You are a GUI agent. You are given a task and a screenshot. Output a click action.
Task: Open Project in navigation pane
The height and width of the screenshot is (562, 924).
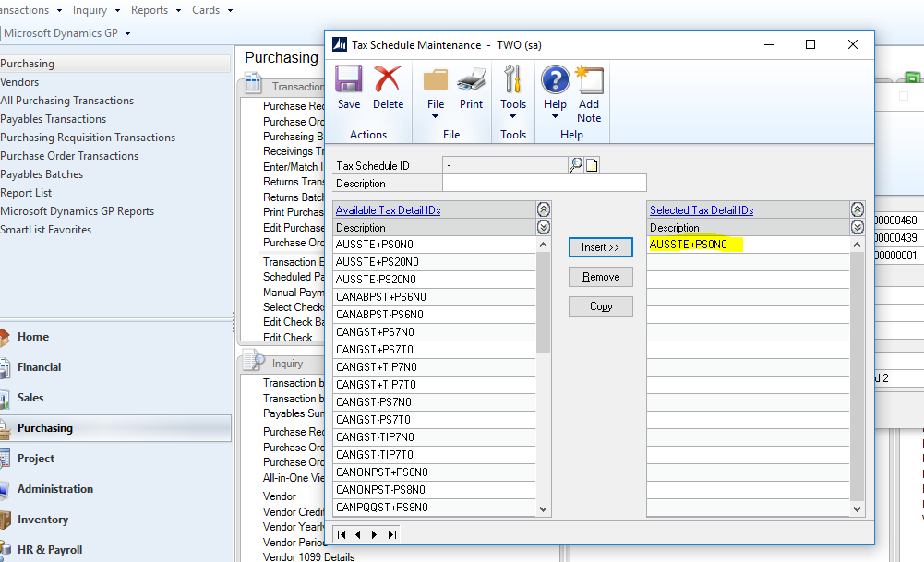35,459
